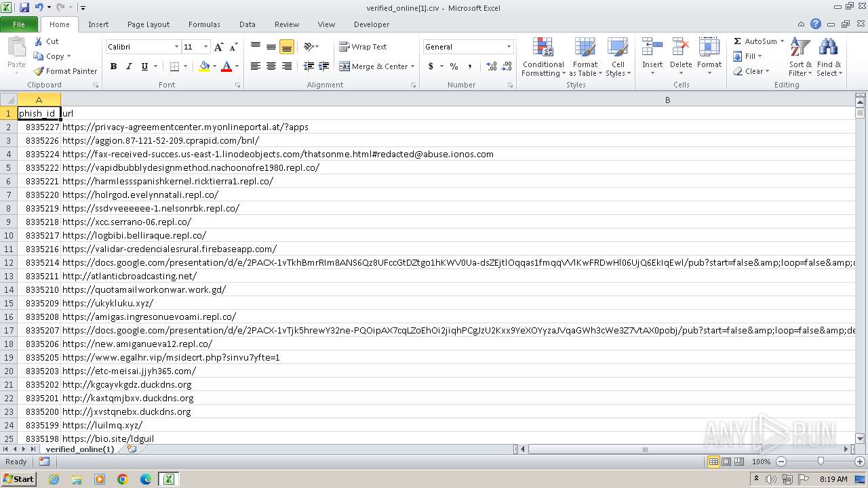
Task: Click the Insert cells icon
Action: (652, 47)
